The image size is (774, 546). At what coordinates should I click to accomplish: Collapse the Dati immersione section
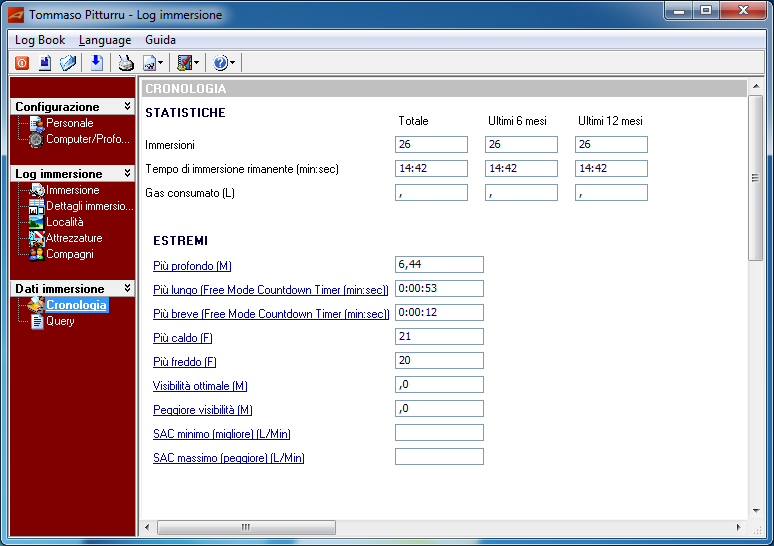point(127,288)
